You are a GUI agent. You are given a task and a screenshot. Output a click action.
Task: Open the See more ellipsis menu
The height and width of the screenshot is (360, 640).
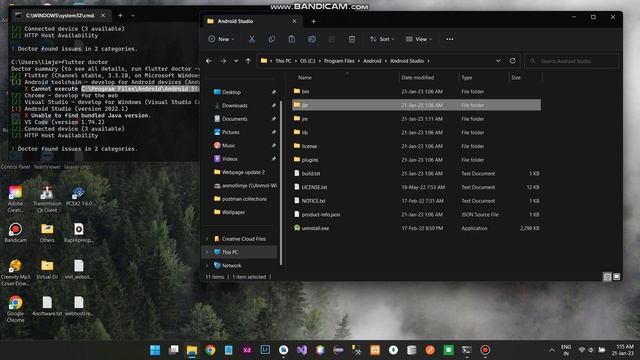(449, 39)
